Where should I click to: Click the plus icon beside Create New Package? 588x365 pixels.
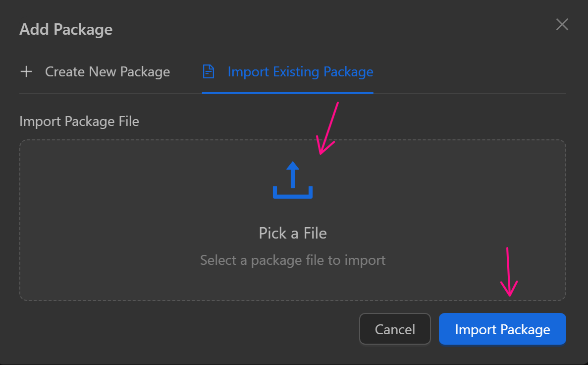[26, 71]
